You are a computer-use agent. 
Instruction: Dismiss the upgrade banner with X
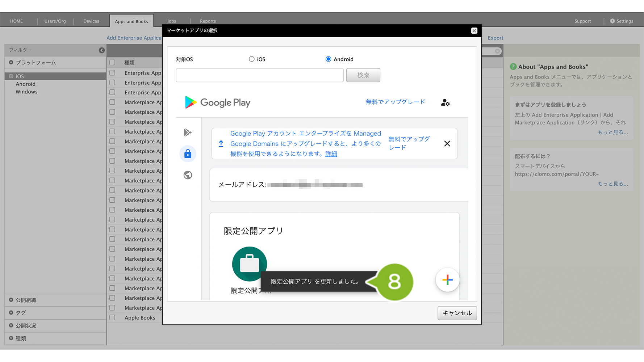(x=447, y=144)
